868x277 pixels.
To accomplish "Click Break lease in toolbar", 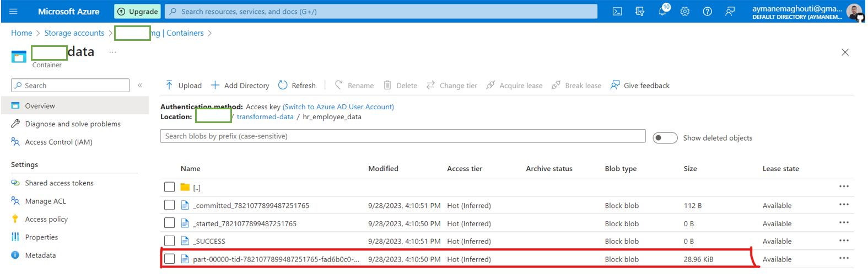I will (576, 86).
